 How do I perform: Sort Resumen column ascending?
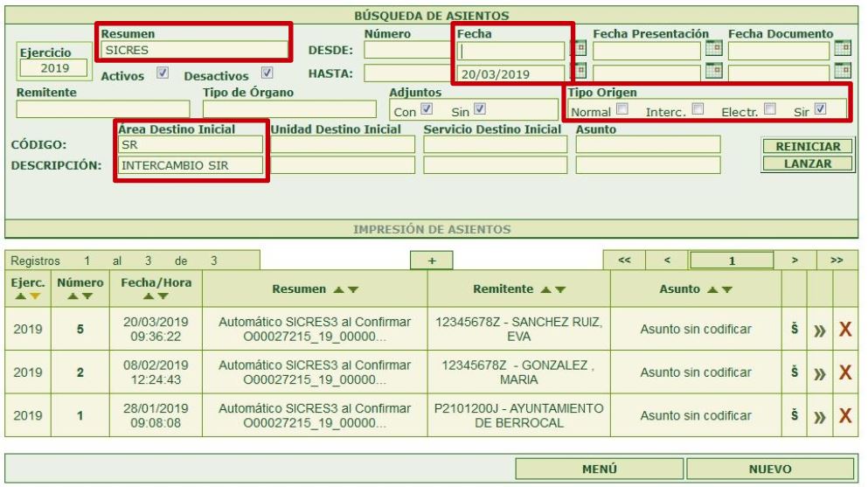click(x=339, y=290)
